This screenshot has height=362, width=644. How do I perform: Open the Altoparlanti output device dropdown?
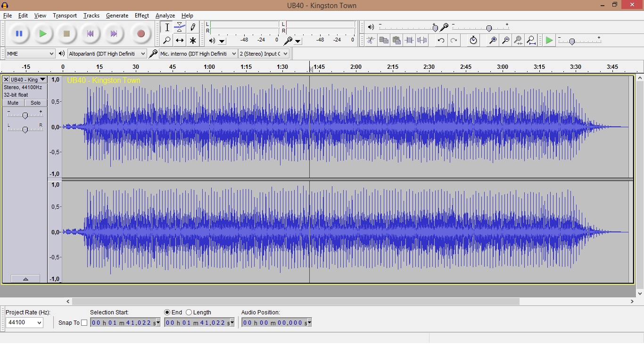pyautogui.click(x=107, y=54)
